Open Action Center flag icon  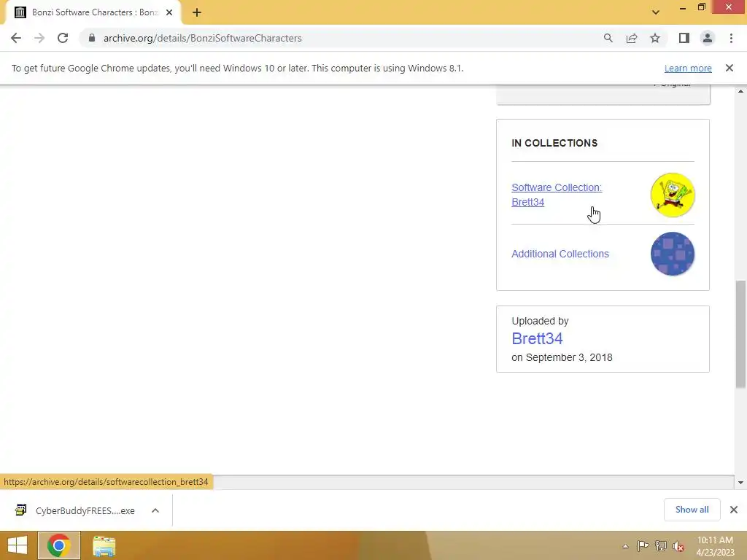(x=643, y=545)
